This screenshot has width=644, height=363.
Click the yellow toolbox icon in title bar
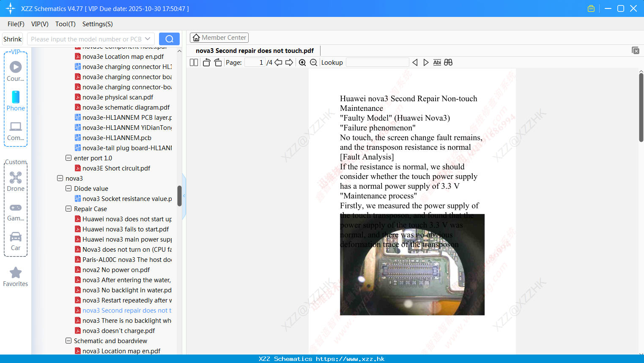pyautogui.click(x=591, y=8)
